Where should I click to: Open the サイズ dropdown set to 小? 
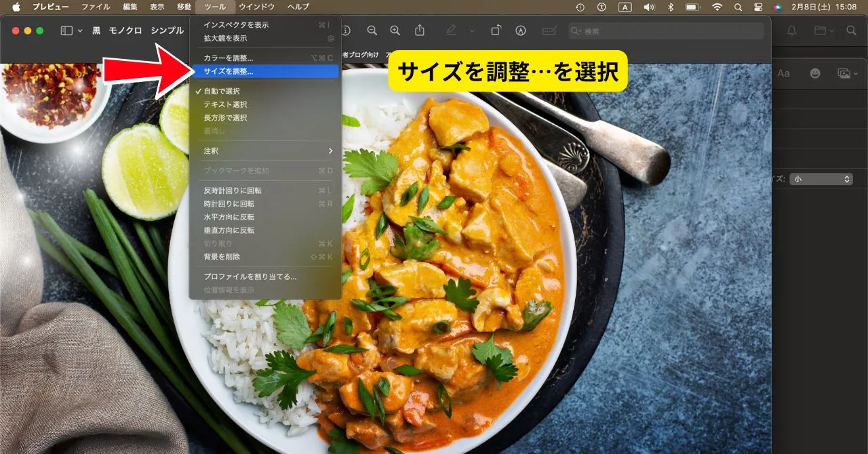click(821, 179)
